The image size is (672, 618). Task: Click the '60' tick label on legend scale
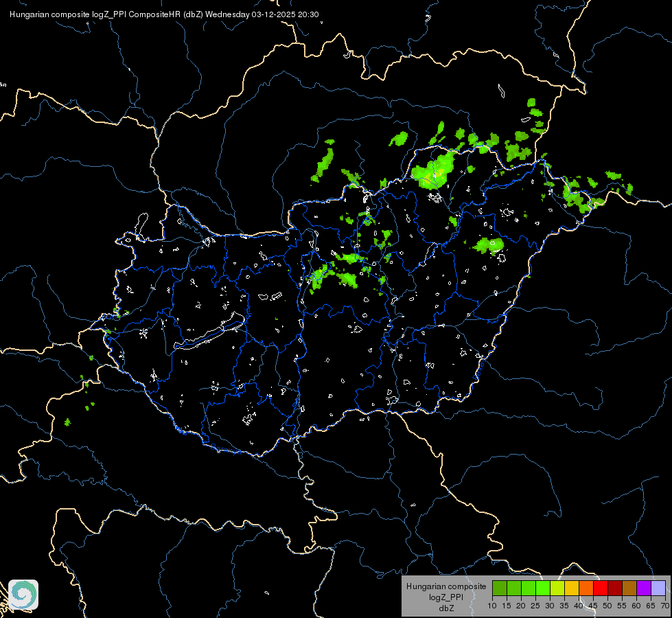[636, 606]
